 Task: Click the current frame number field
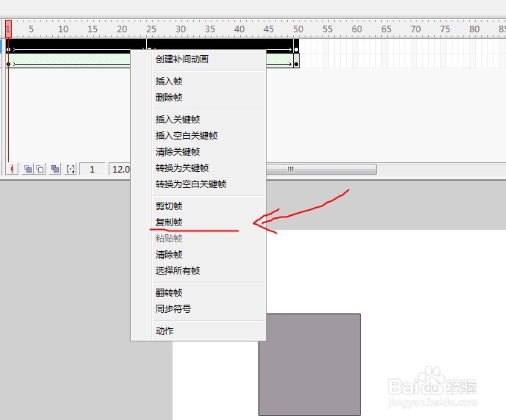point(93,169)
